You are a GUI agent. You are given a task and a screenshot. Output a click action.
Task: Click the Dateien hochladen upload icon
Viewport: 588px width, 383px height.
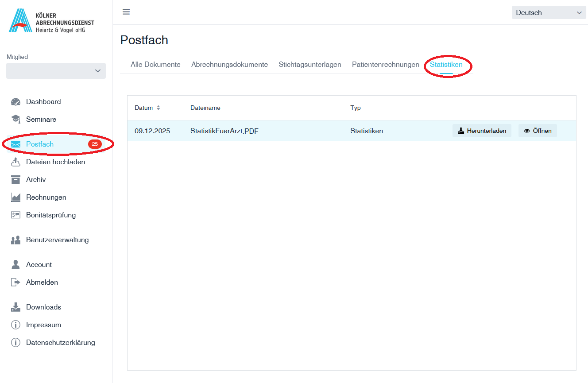click(15, 162)
